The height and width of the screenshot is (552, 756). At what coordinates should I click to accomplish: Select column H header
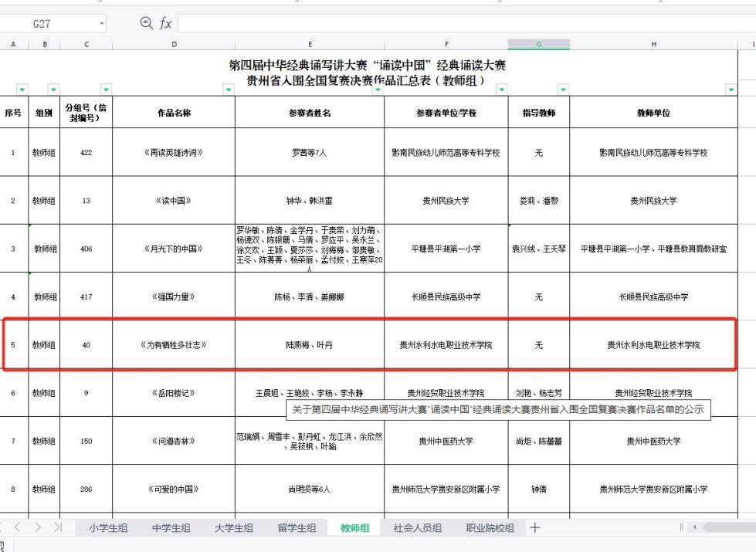point(654,44)
